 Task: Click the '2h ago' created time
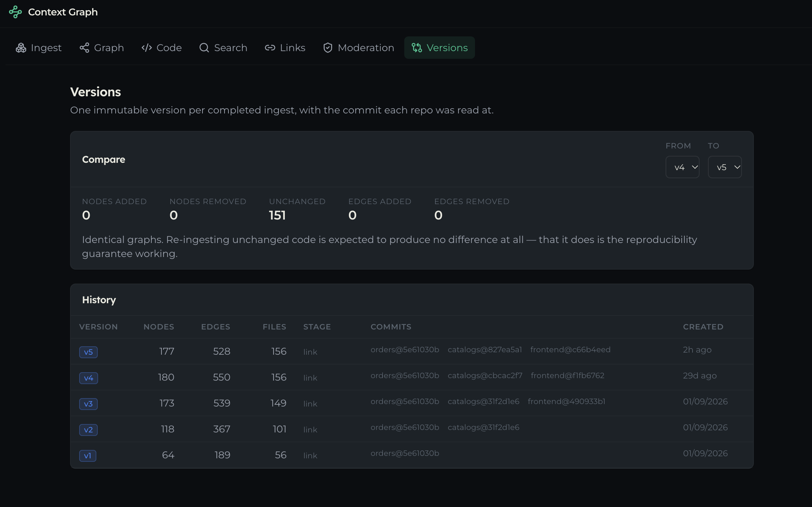click(697, 349)
